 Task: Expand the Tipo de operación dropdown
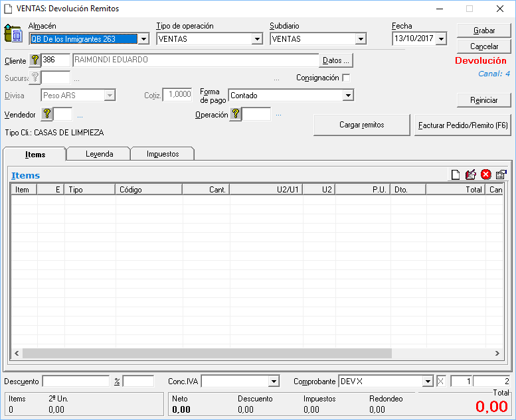point(257,39)
